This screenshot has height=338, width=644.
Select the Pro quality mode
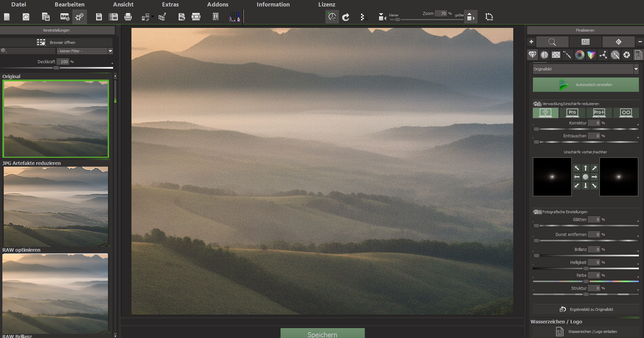[572, 113]
